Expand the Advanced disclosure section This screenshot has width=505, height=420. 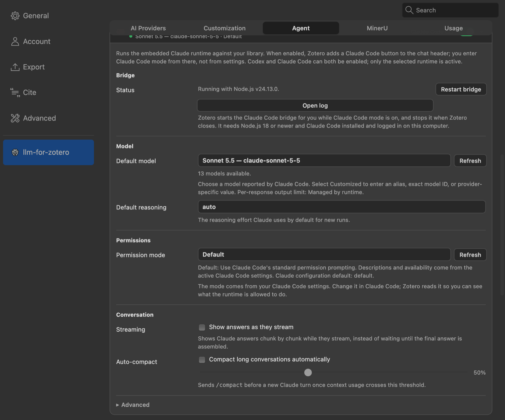133,405
